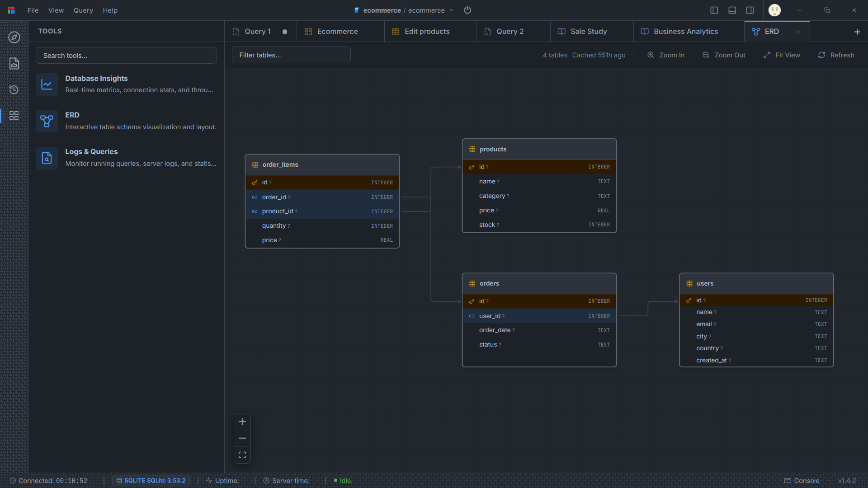Click the Database Insights chart icon
The image size is (868, 488).
(47, 84)
